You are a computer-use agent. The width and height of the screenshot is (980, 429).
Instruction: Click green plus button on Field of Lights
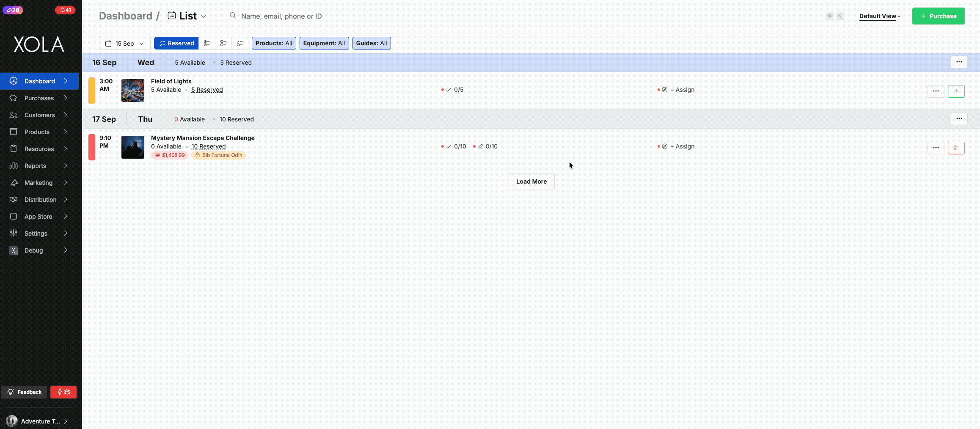(956, 91)
